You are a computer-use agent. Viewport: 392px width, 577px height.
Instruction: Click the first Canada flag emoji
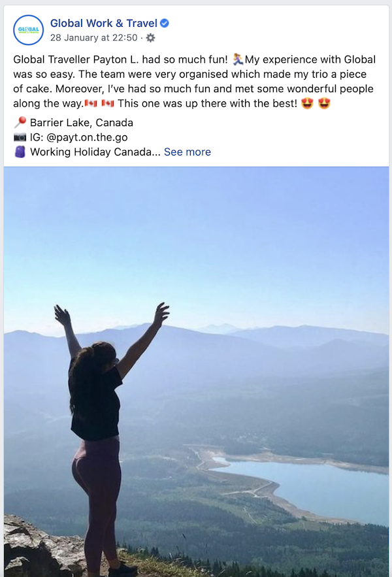coord(90,103)
